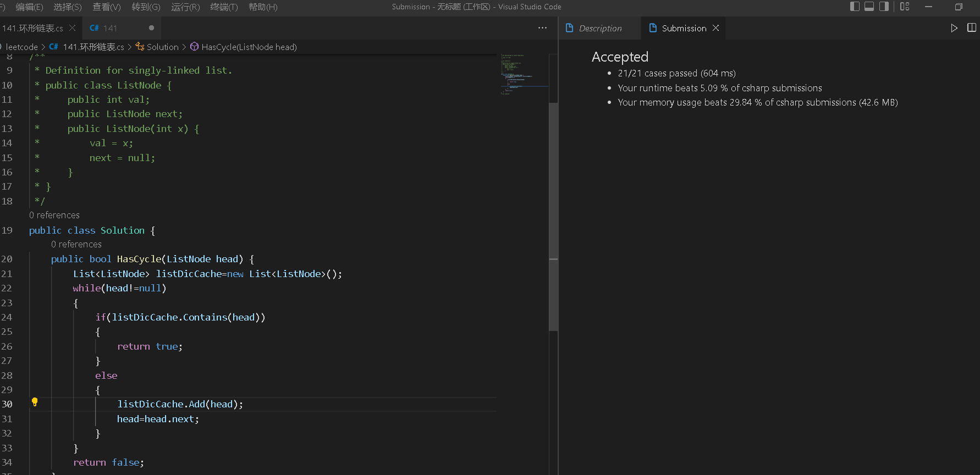Open the Customize Layout icon
Screen dimensions: 980x475
coord(905,7)
